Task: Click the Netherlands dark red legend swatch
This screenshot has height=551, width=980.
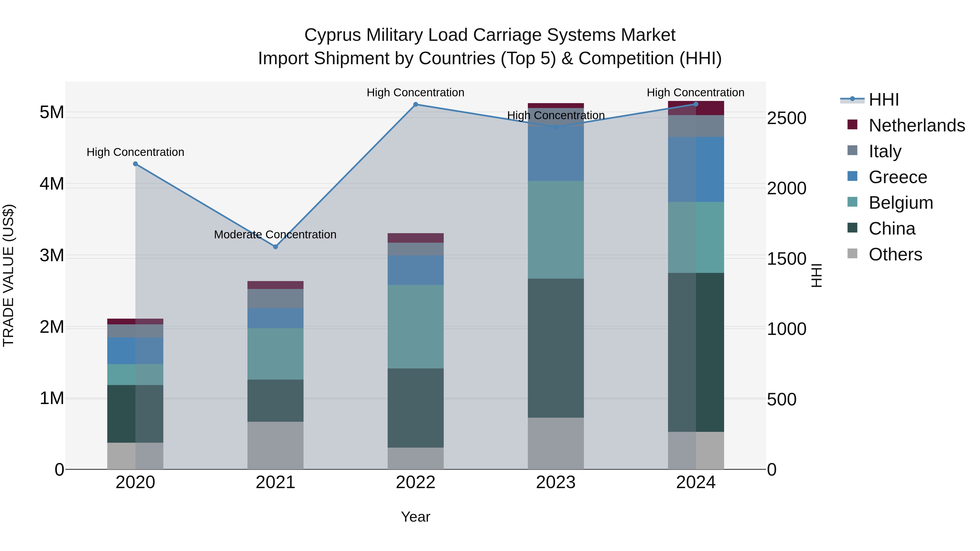Action: point(853,124)
